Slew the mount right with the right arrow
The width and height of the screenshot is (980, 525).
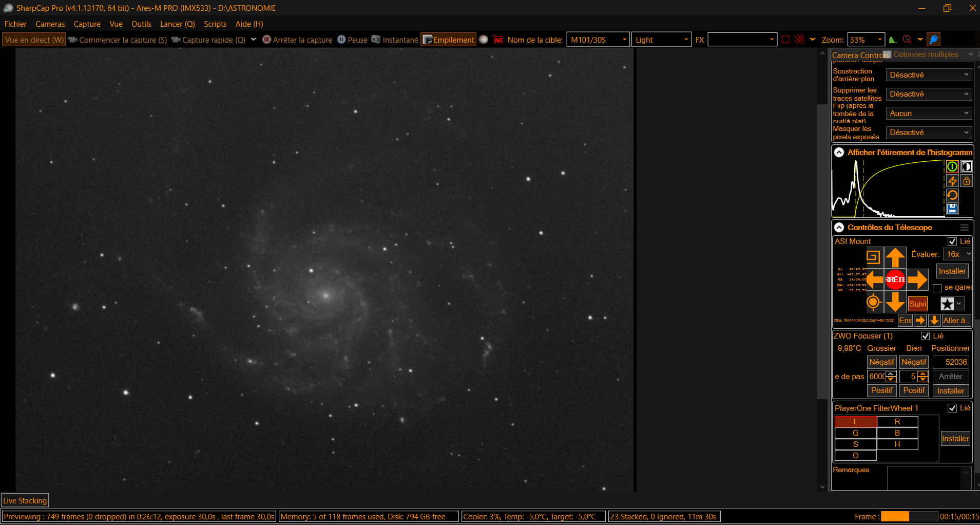(x=917, y=279)
